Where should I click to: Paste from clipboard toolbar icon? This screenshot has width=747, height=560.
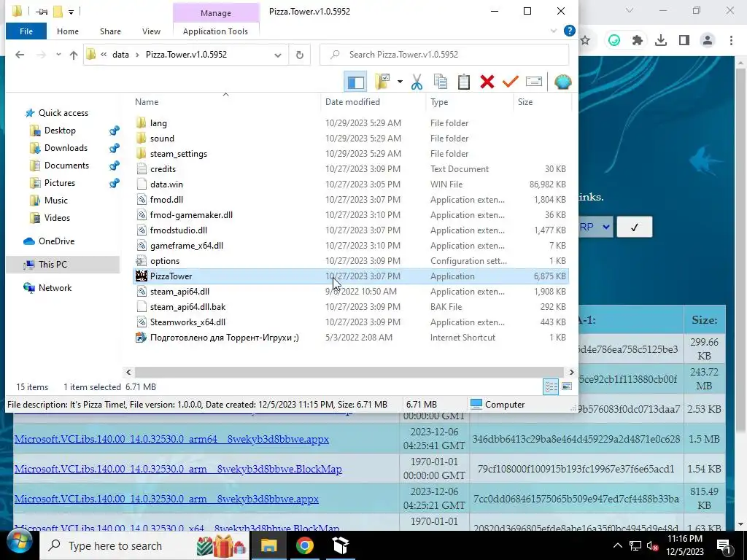pyautogui.click(x=463, y=82)
